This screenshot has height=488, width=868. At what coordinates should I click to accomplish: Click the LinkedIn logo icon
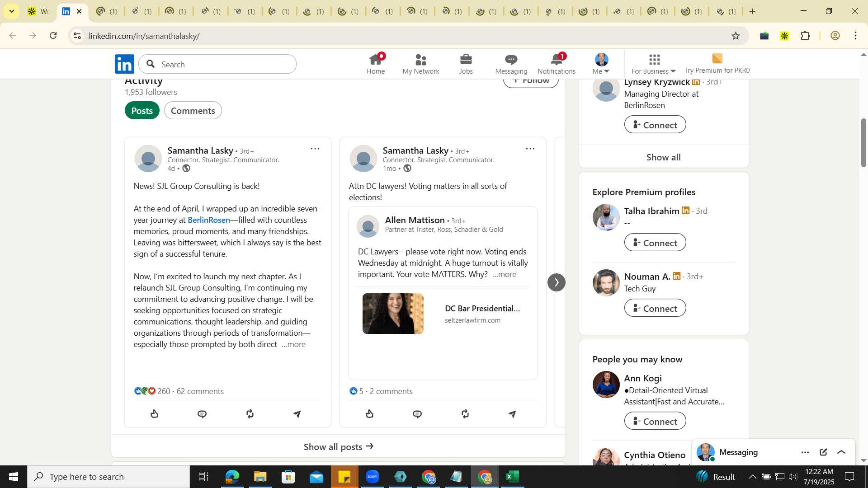[x=124, y=64]
